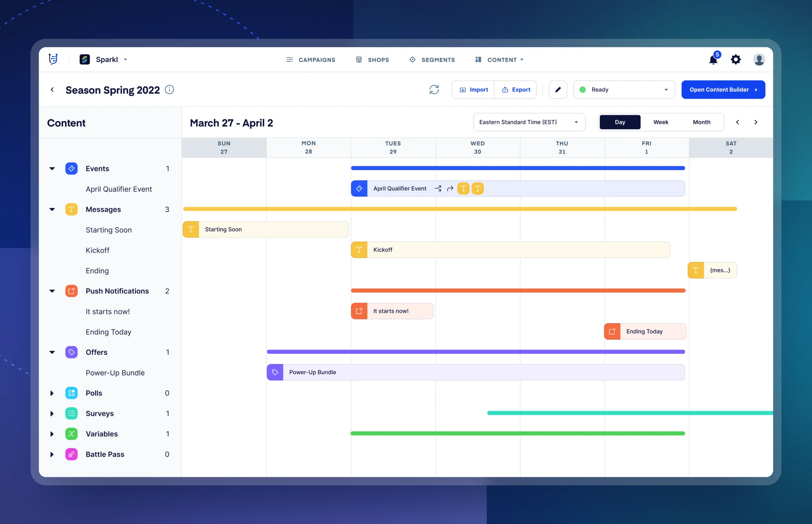Select Kickoff in the sidebar list
The width and height of the screenshot is (812, 524).
pyautogui.click(x=97, y=250)
